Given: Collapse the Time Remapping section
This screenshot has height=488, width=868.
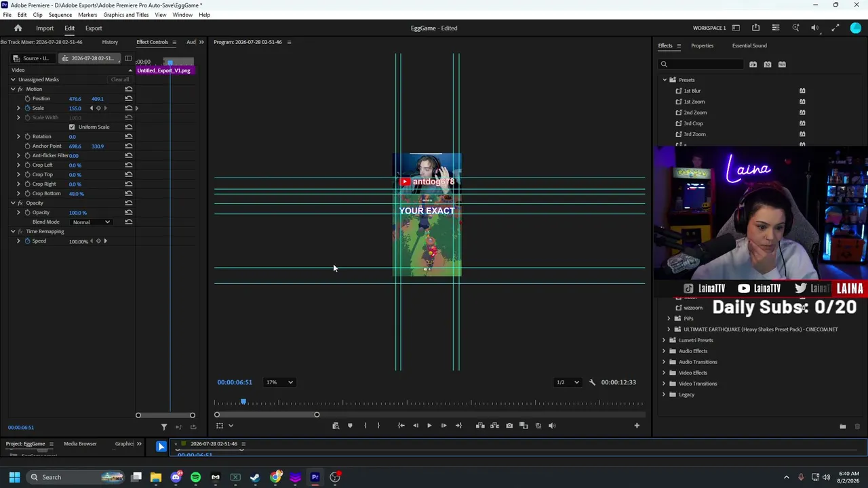Looking at the screenshot, I should coord(13,232).
